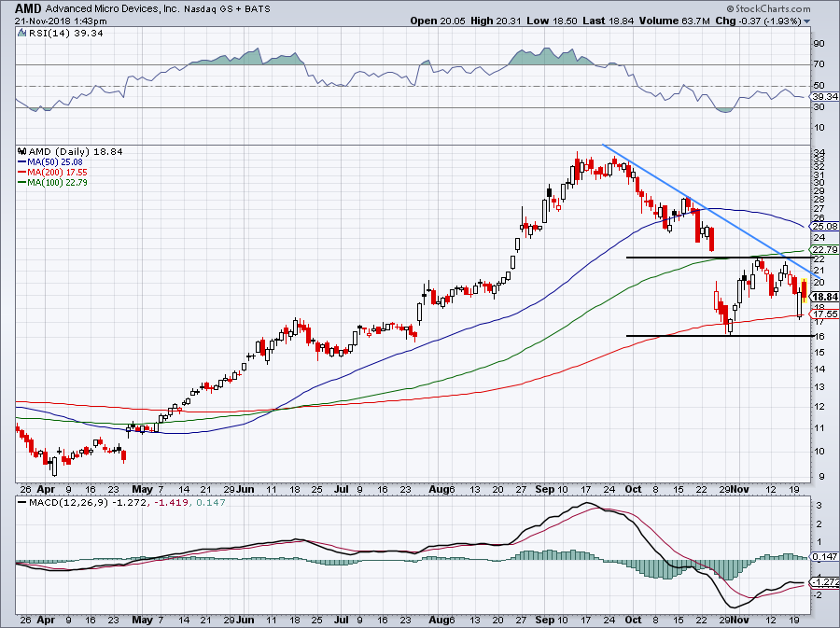Click 'Nasdaq GS + BATS' exchange label
The image size is (840, 628).
[x=227, y=9]
